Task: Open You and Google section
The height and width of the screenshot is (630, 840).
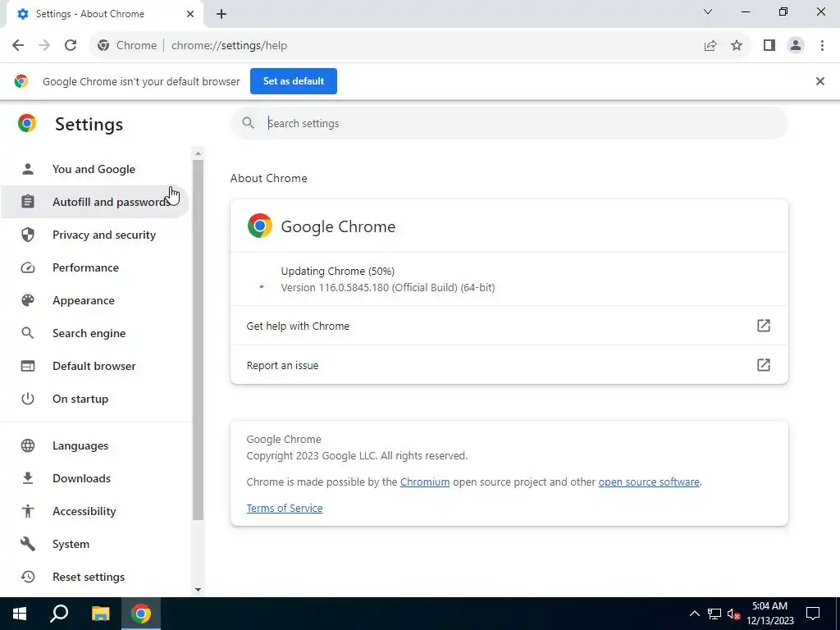Action: pyautogui.click(x=94, y=169)
